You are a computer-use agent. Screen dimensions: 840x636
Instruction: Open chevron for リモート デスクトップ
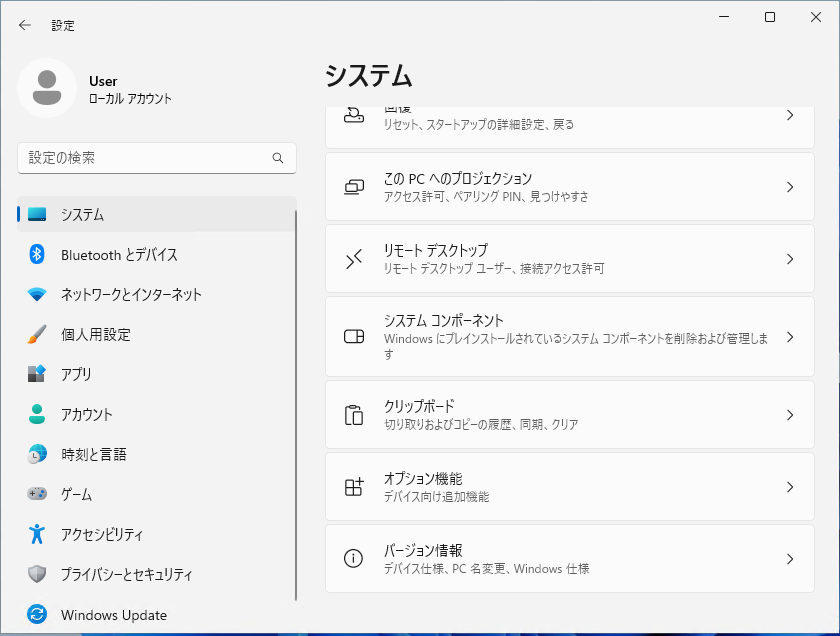tap(790, 259)
